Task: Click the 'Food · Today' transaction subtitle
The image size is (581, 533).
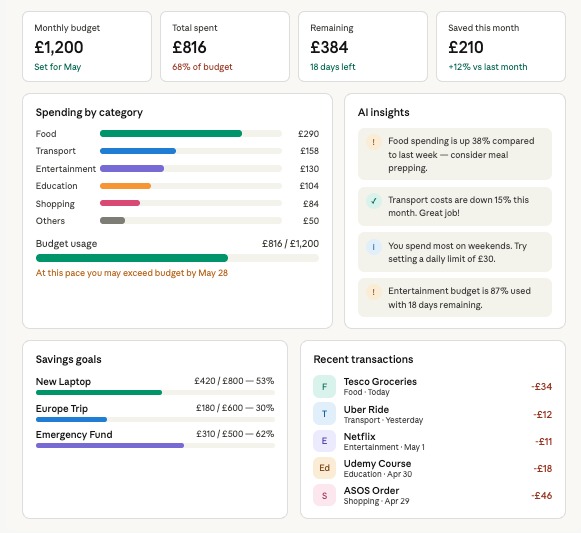Action: click(x=366, y=392)
